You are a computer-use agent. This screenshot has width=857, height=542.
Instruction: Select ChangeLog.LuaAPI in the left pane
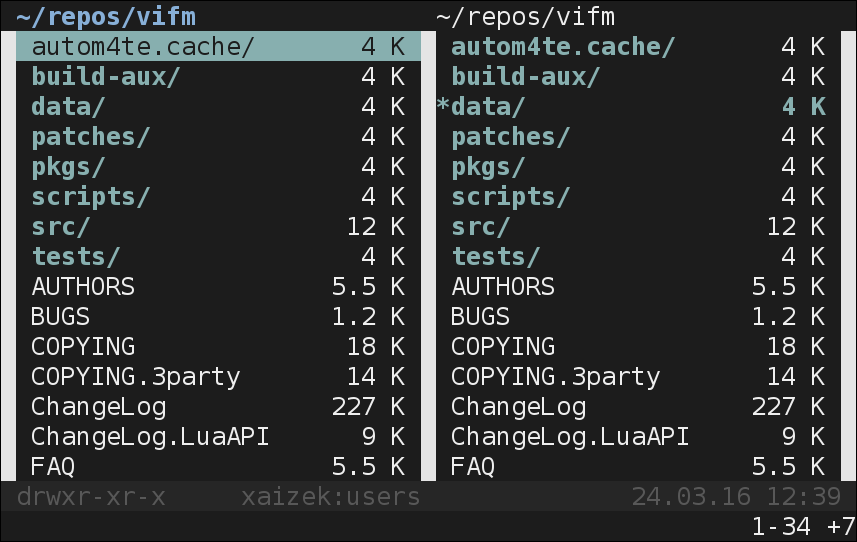[219, 437]
